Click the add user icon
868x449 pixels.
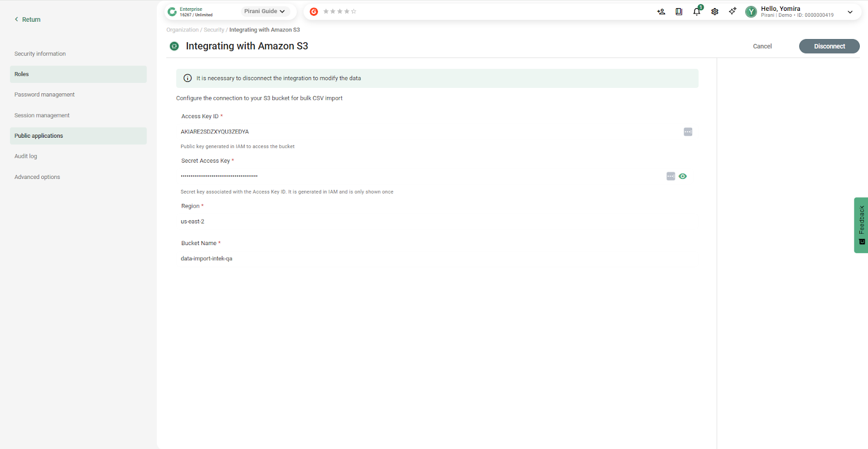point(661,11)
